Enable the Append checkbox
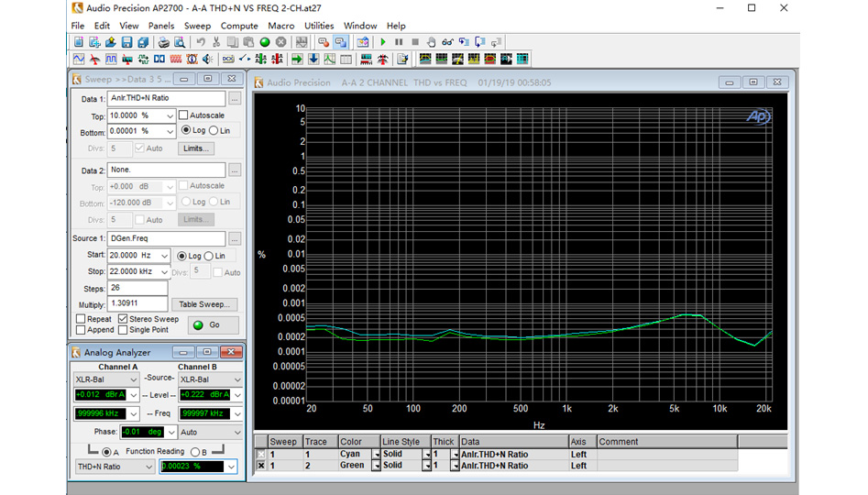 click(81, 330)
